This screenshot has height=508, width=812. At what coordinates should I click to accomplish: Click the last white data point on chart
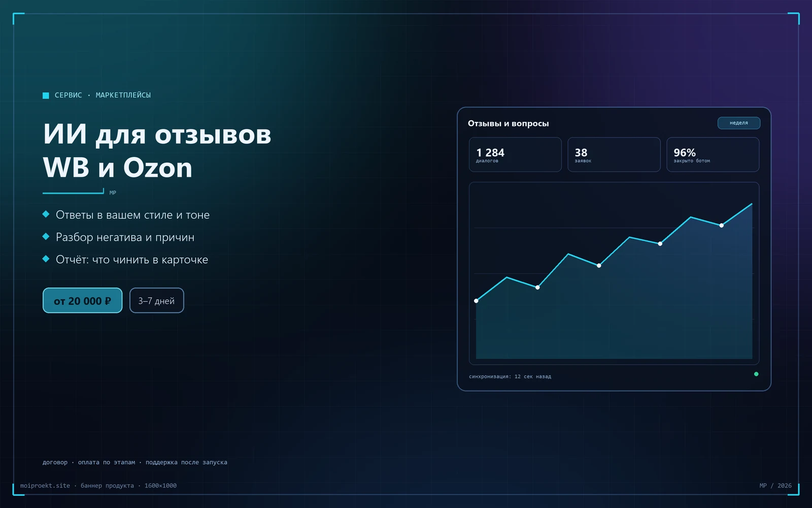[721, 225]
